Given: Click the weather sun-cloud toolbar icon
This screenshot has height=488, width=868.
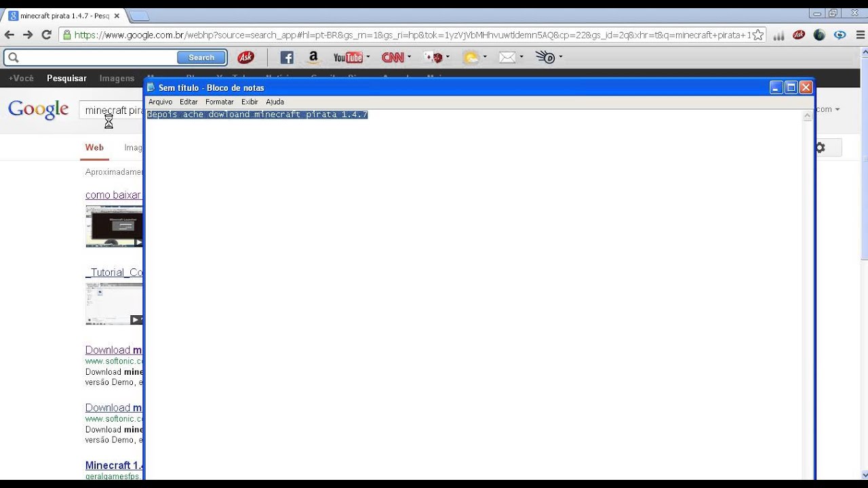Looking at the screenshot, I should pos(471,58).
